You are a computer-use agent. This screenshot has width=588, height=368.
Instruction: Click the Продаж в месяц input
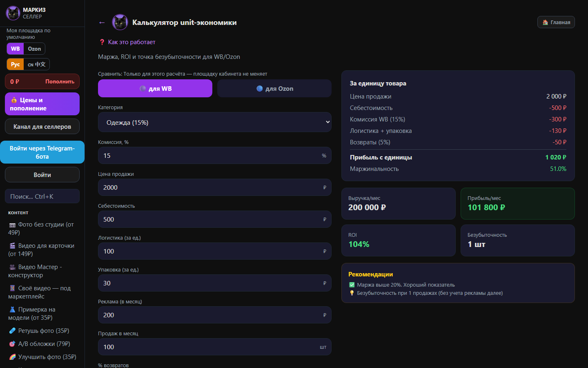pyautogui.click(x=215, y=347)
